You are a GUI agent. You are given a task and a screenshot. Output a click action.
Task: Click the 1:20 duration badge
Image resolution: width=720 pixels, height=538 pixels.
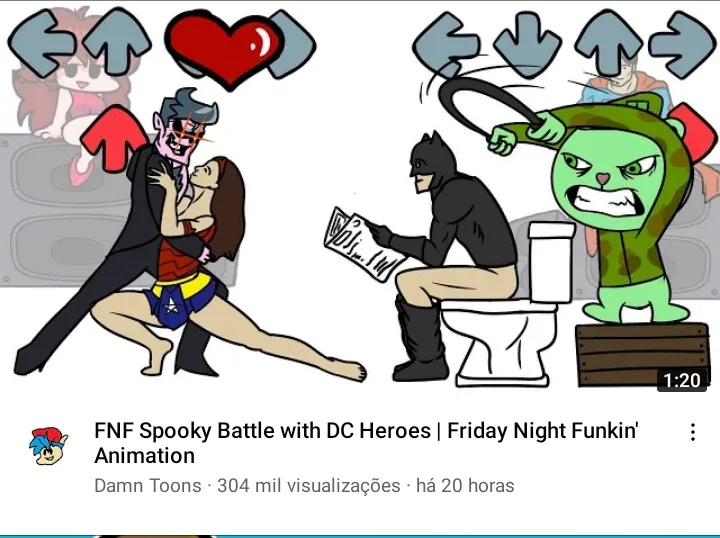681,380
